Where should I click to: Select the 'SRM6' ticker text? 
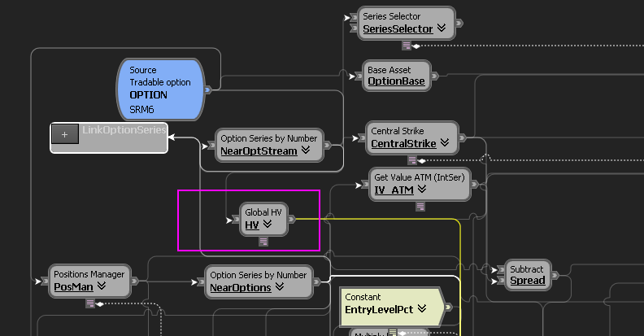[x=141, y=110]
